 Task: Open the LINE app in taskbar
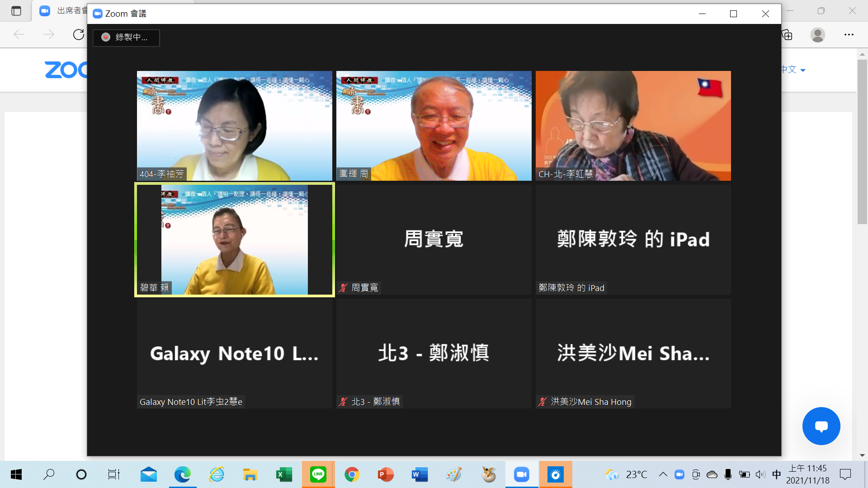click(318, 474)
